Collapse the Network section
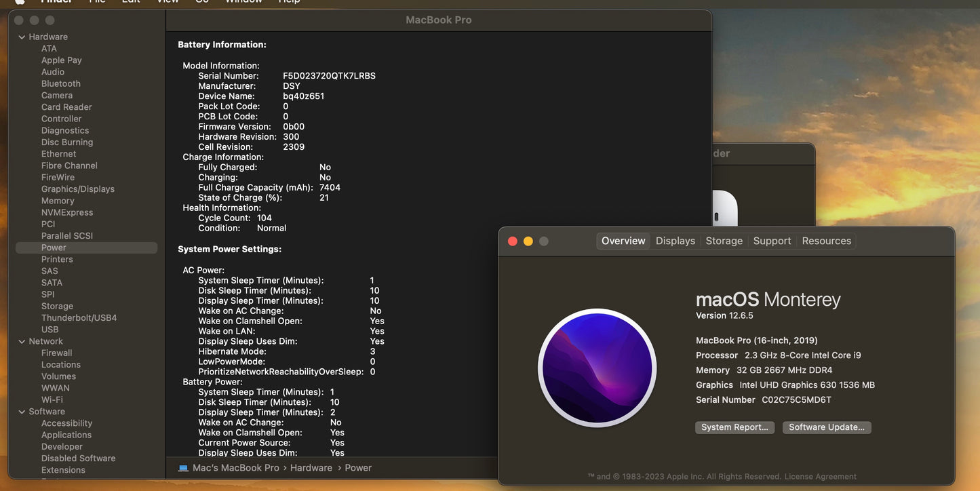Image resolution: width=980 pixels, height=491 pixels. pyautogui.click(x=21, y=340)
